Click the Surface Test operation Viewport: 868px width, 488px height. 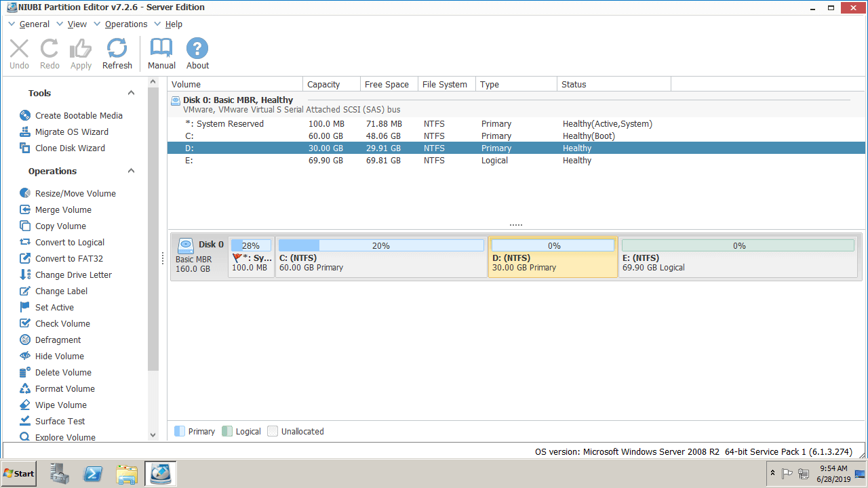point(60,422)
